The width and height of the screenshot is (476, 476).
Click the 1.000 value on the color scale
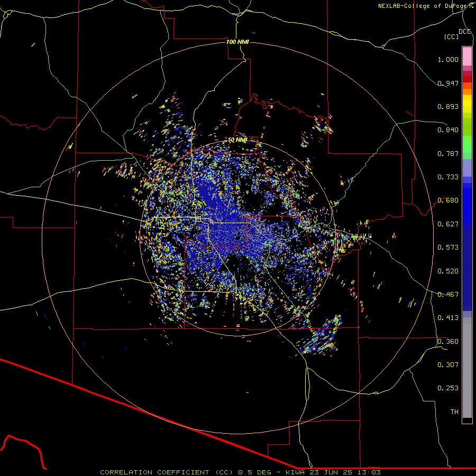click(x=448, y=59)
